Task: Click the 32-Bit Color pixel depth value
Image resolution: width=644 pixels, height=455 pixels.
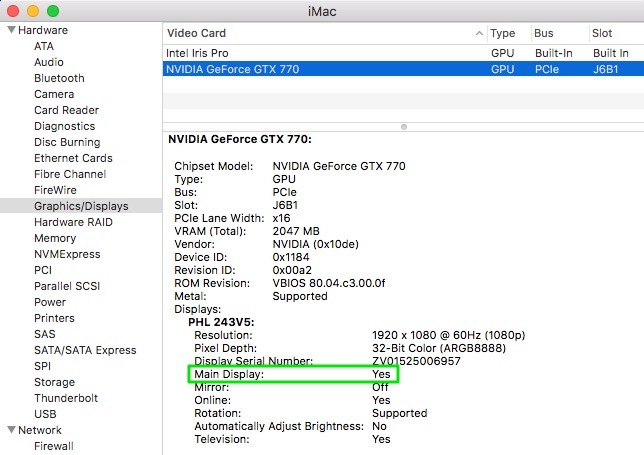Action: (x=439, y=348)
